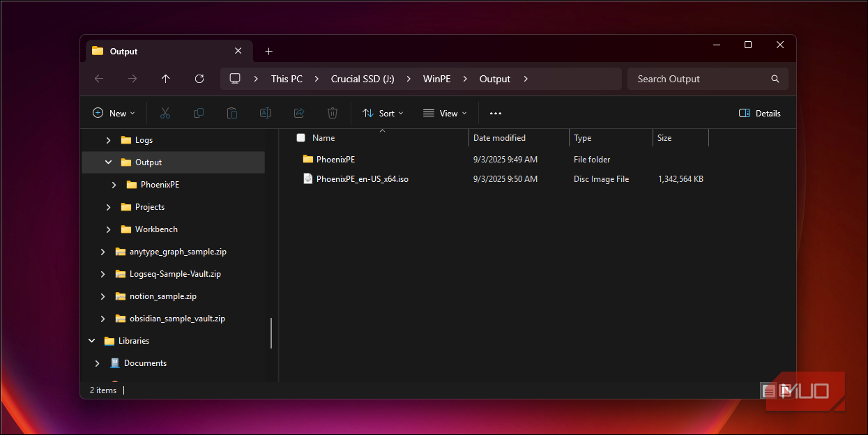Click the 1,342,564 KB size value
The height and width of the screenshot is (435, 868).
click(680, 178)
